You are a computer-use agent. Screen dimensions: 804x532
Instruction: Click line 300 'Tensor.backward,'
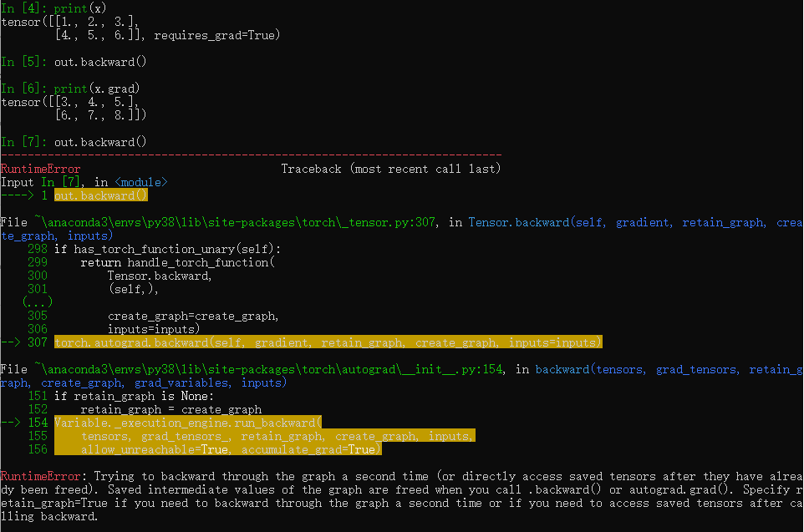pyautogui.click(x=120, y=276)
